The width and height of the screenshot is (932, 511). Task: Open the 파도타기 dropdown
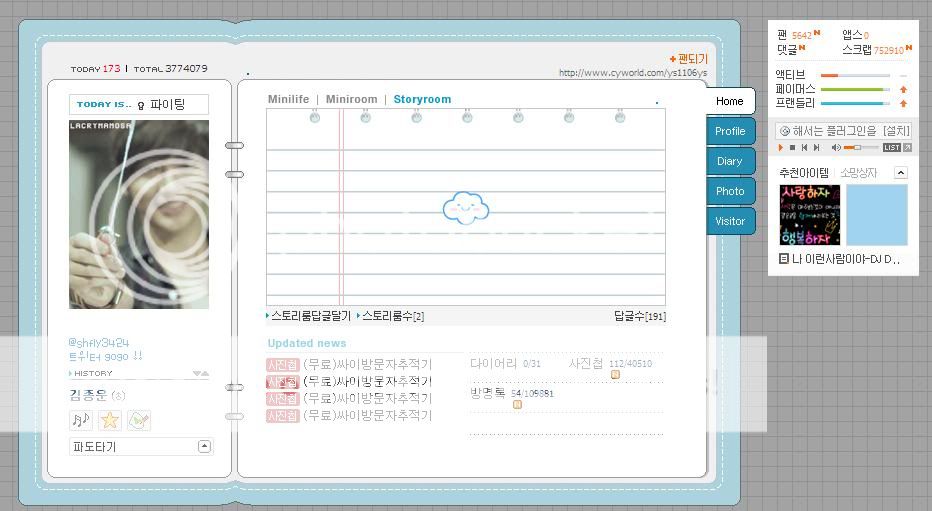tap(204, 446)
